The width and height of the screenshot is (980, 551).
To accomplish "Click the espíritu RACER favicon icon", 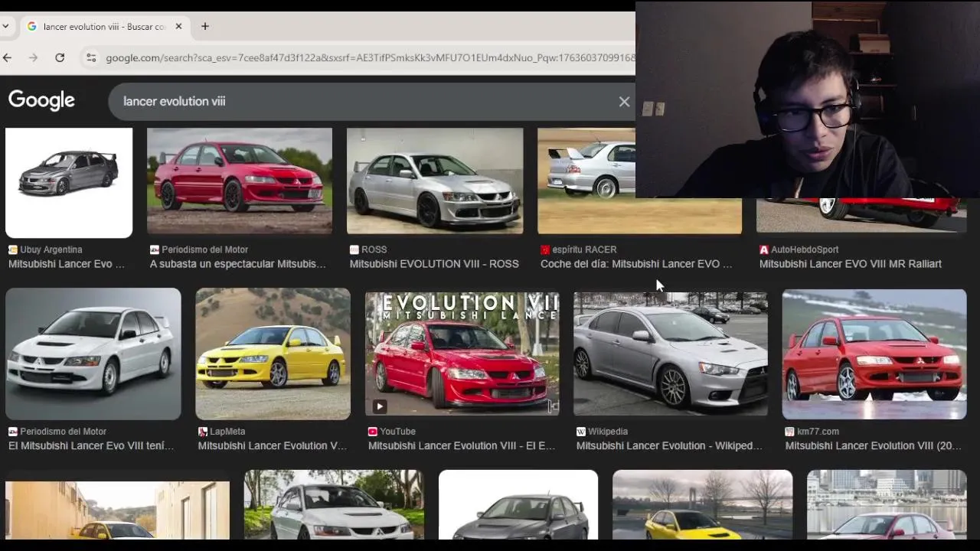I will pyautogui.click(x=545, y=249).
